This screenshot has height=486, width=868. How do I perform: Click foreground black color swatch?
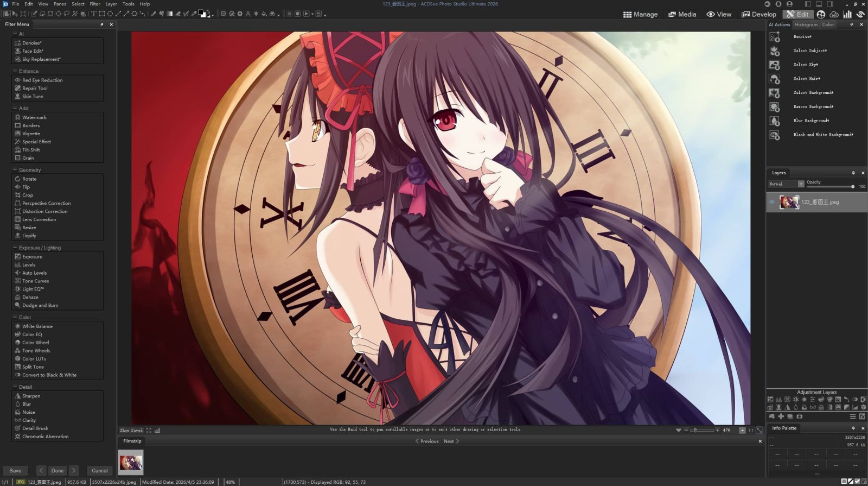[200, 12]
